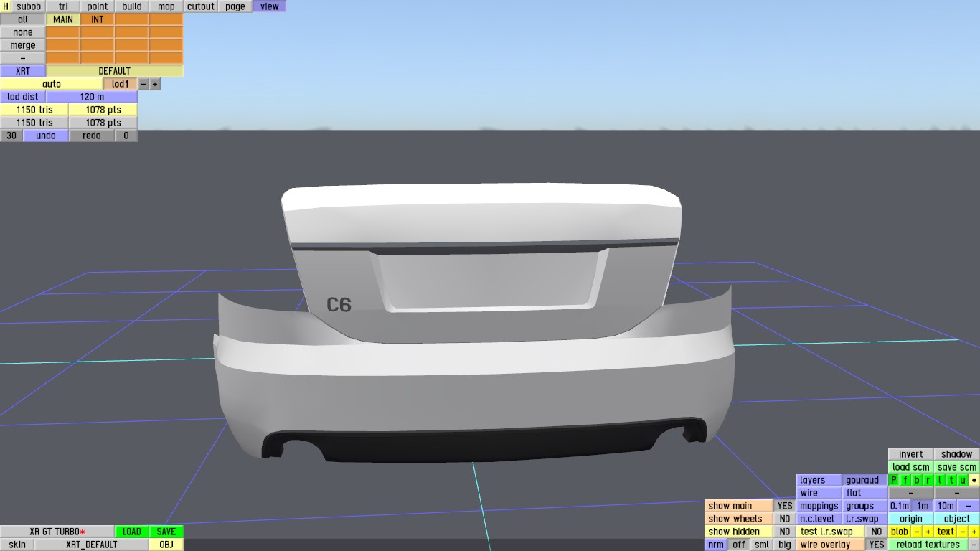Image resolution: width=980 pixels, height=551 pixels.
Task: Increase LOD with plus beside lod1
Action: pos(155,84)
